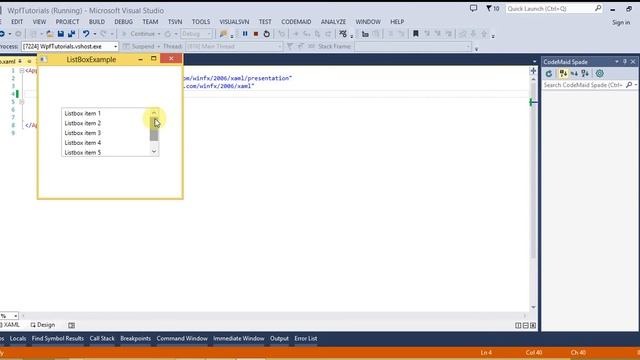Click the Suspend button
Screen dimensions: 640x360
click(x=139, y=47)
